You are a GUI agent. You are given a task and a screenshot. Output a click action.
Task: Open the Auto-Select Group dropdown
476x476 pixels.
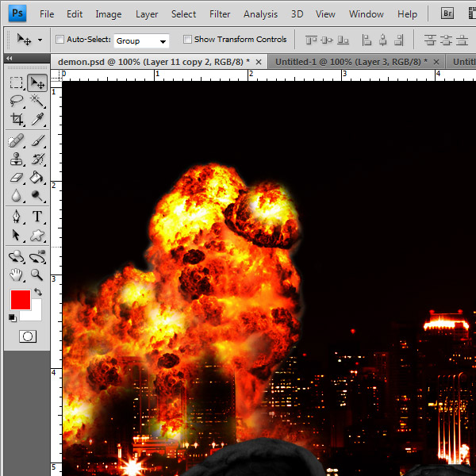pos(141,40)
